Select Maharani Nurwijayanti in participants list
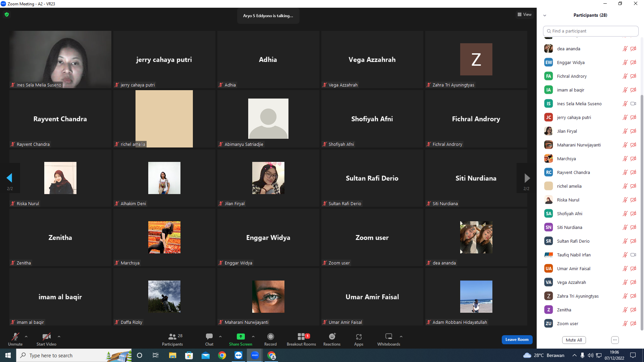 point(590,145)
